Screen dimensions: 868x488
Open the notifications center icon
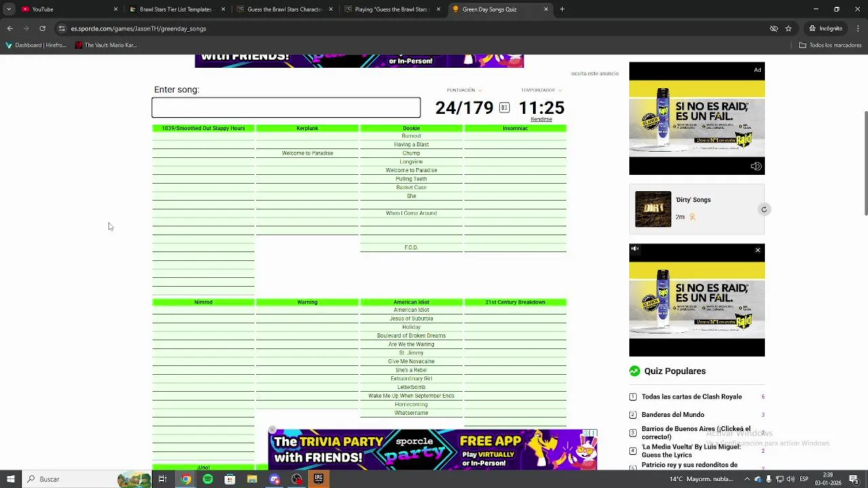click(x=854, y=479)
